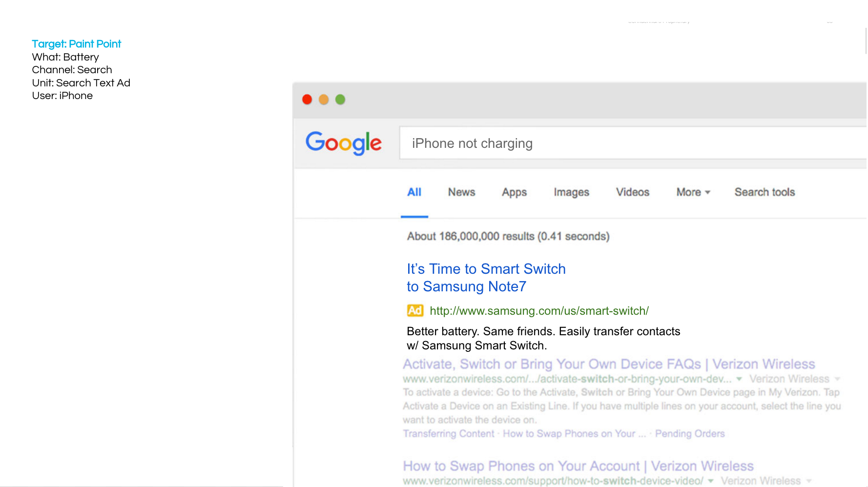The image size is (868, 487).
Task: Click the amber traffic-light dot on browser window
Action: point(324,99)
